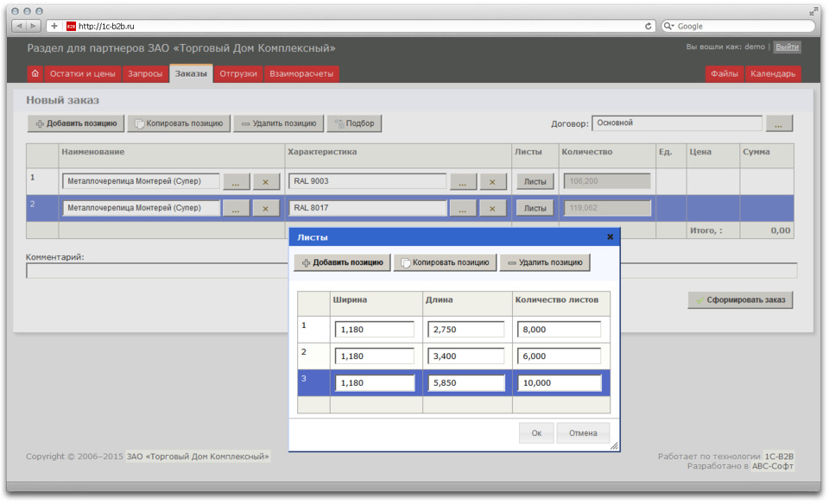Open the Календарь tab
This screenshot has width=829, height=504.
click(x=773, y=73)
